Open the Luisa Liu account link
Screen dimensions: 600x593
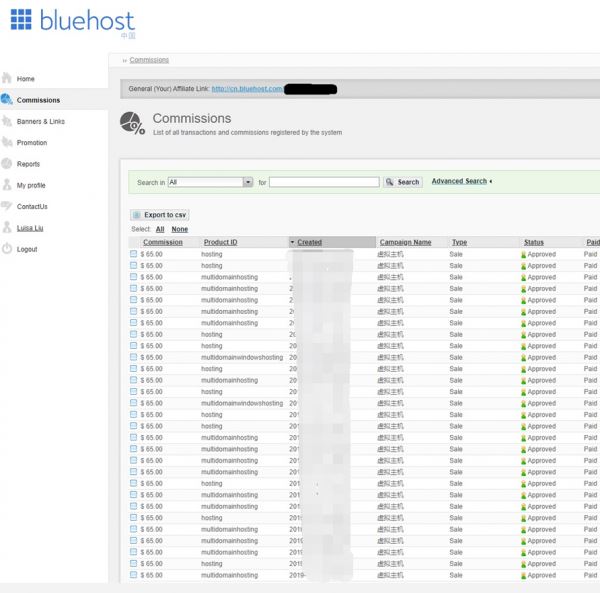point(30,228)
